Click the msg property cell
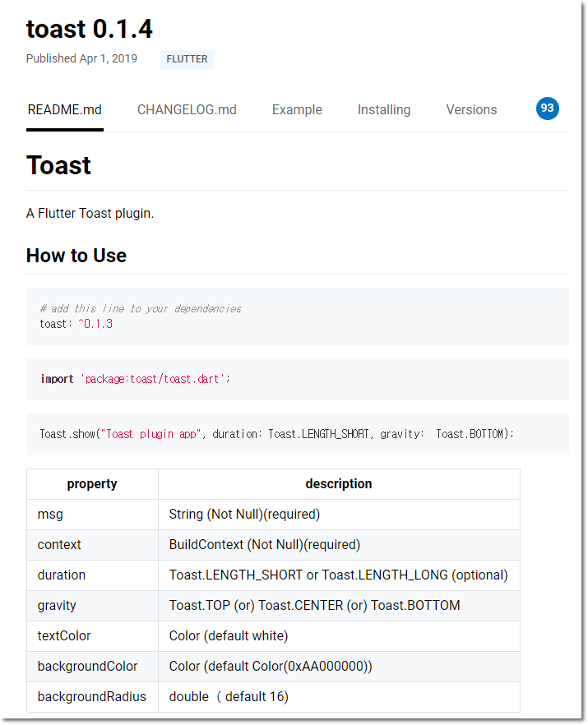This screenshot has height=725, width=588. pyautogui.click(x=92, y=515)
